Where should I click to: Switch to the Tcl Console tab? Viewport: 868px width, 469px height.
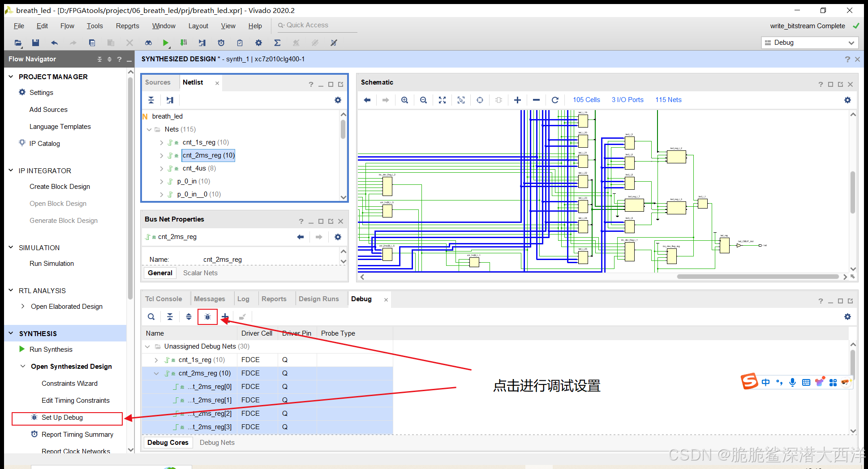click(163, 299)
